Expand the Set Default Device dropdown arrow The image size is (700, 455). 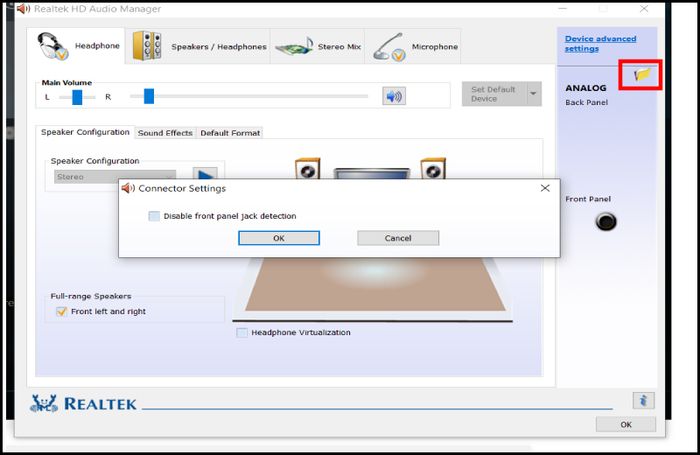point(533,94)
